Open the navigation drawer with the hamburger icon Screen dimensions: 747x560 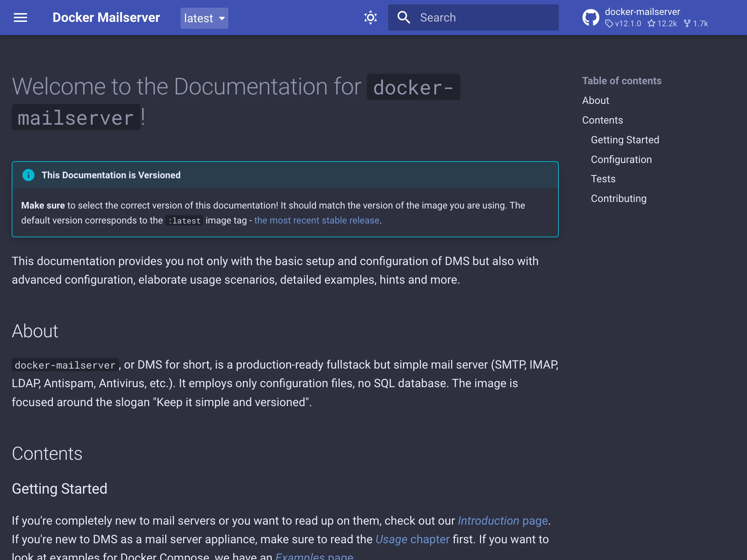pyautogui.click(x=21, y=17)
